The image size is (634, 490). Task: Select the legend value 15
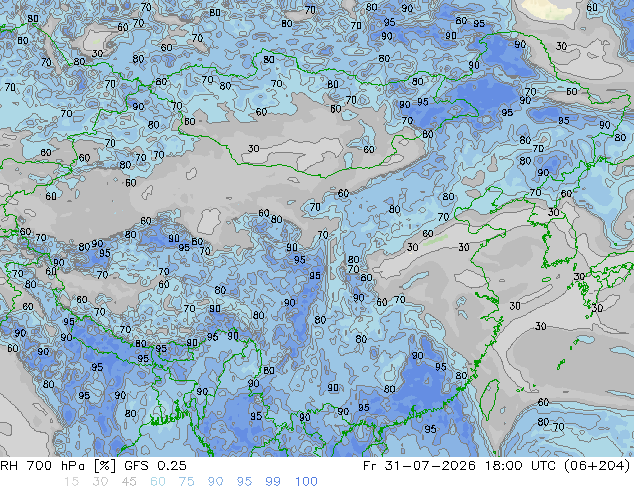71,482
